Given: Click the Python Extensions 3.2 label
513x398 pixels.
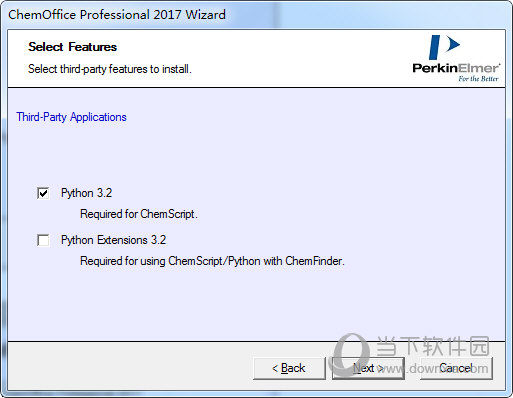Looking at the screenshot, I should click(x=113, y=240).
